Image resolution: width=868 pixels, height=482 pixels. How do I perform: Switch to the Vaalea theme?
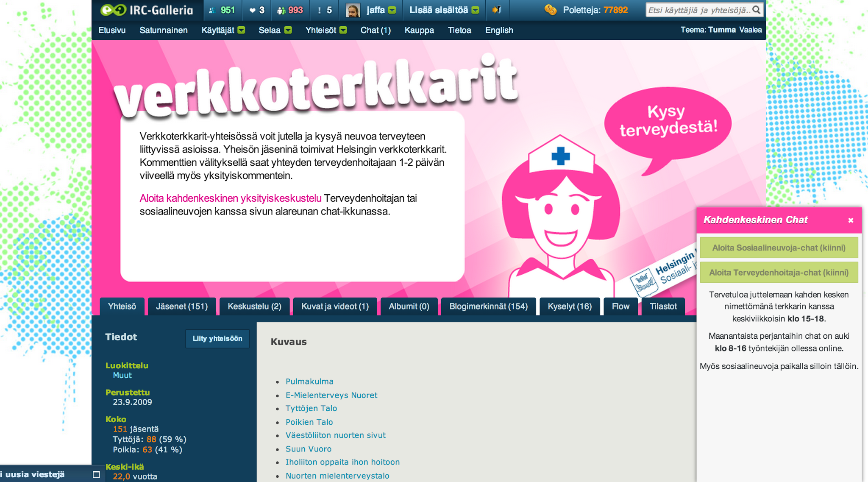coord(750,30)
